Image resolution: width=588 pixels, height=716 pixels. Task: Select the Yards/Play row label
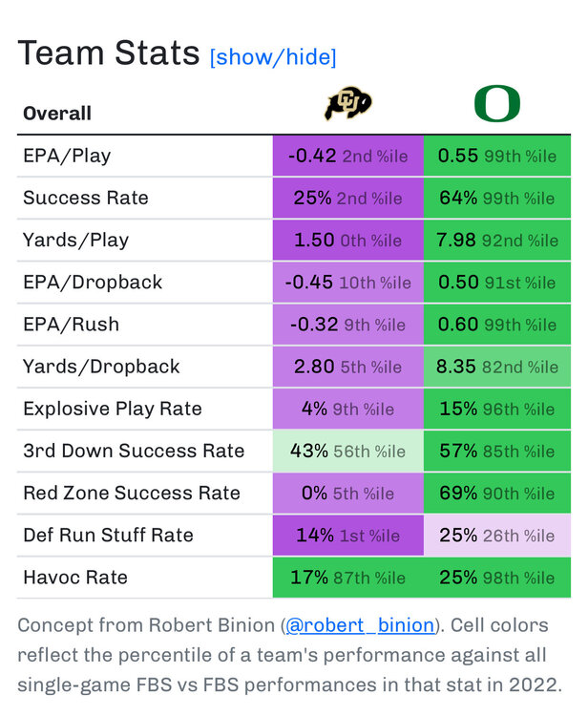point(75,241)
